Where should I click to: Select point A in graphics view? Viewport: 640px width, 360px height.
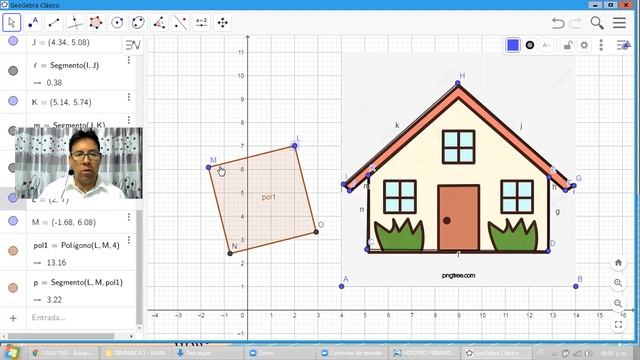[x=342, y=286]
